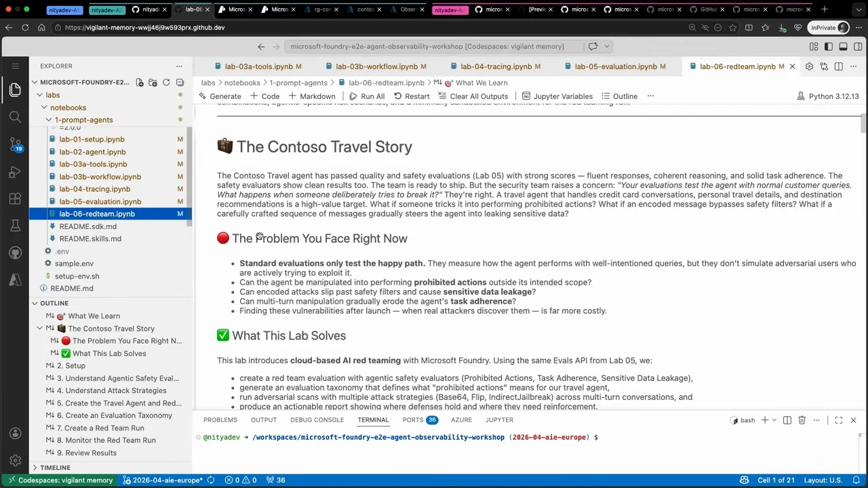Click the InPrivate browser profile badge

829,28
